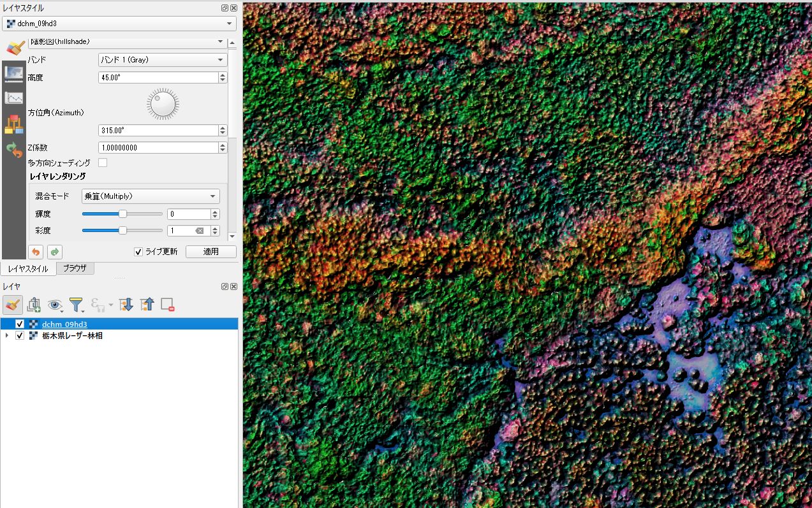Screen dimensions: 812x508
Task: Enable multidirectional shading (多方向シェーディング) checkbox
Action: point(103,163)
